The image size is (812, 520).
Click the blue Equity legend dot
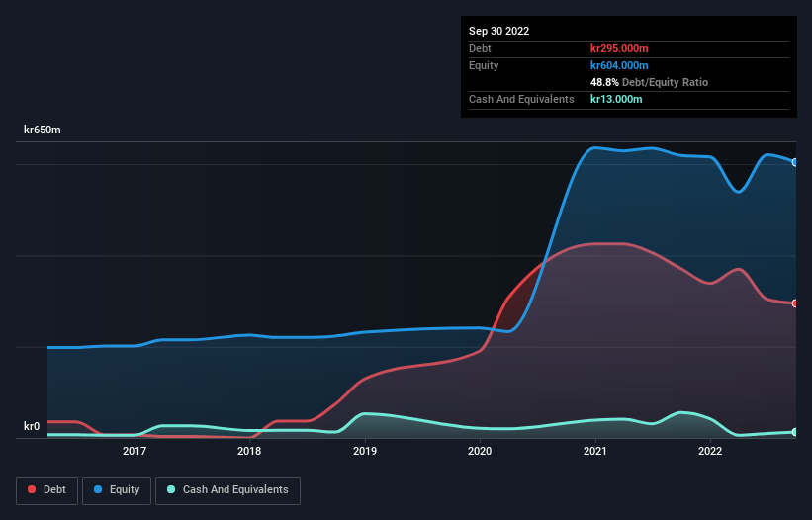tap(97, 489)
